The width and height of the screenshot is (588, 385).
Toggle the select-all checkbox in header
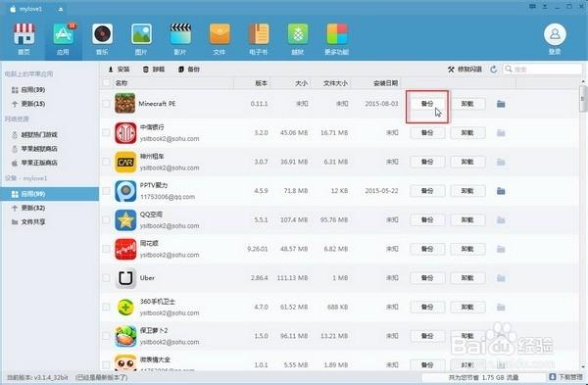(106, 83)
